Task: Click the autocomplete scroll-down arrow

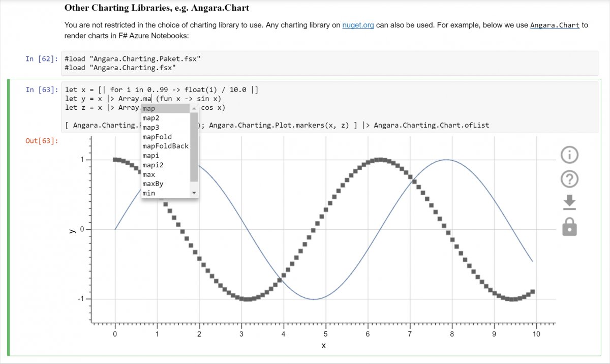Action: click(194, 193)
